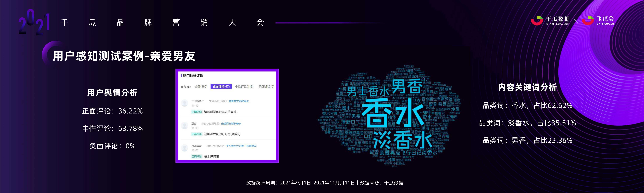Click the comment text 柏木好闻滴

211,157
